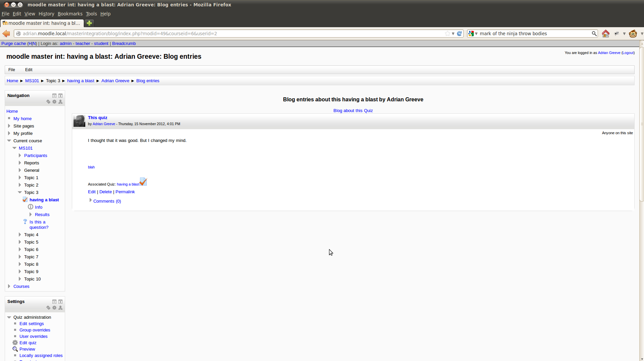Hide the Settings block with the minus icon

pos(54,302)
